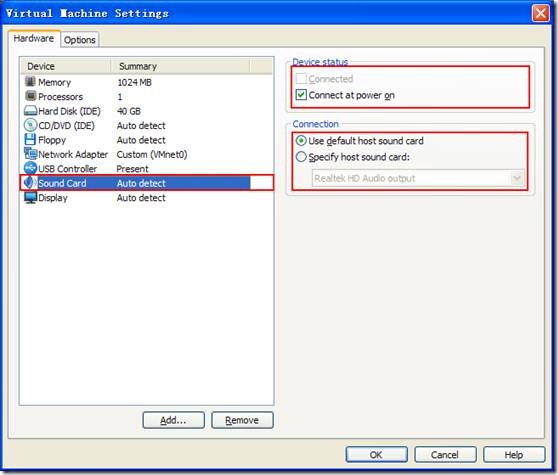Image resolution: width=558 pixels, height=475 pixels.
Task: Switch to the Hardware tab
Action: 34,38
